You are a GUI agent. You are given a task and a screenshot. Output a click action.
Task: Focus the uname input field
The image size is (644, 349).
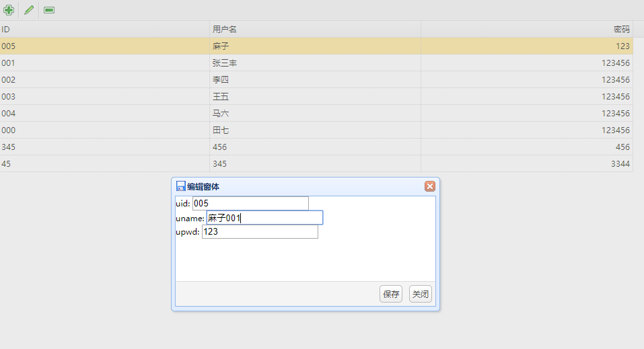click(264, 218)
